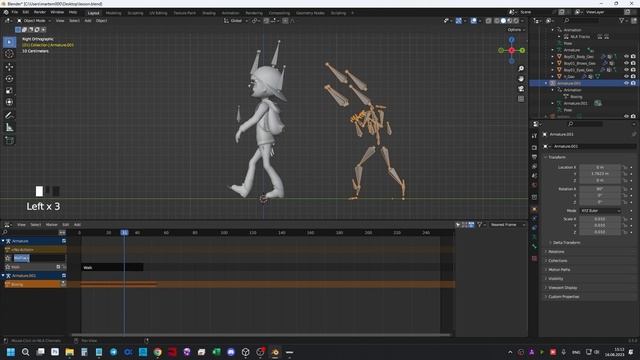Open the Global transform orientation dropdown
The width and height of the screenshot is (640, 360).
pyautogui.click(x=236, y=20)
